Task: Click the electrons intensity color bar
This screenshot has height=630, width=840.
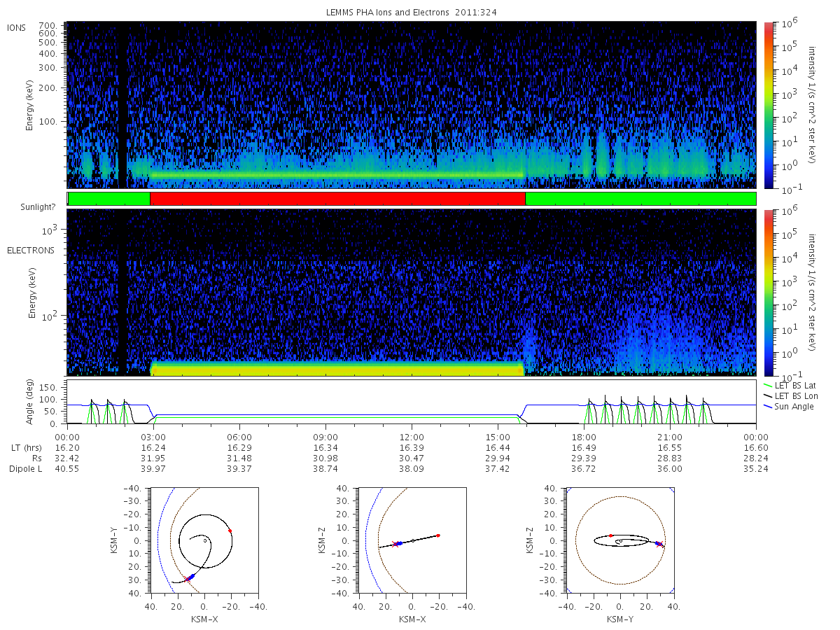Action: point(768,292)
